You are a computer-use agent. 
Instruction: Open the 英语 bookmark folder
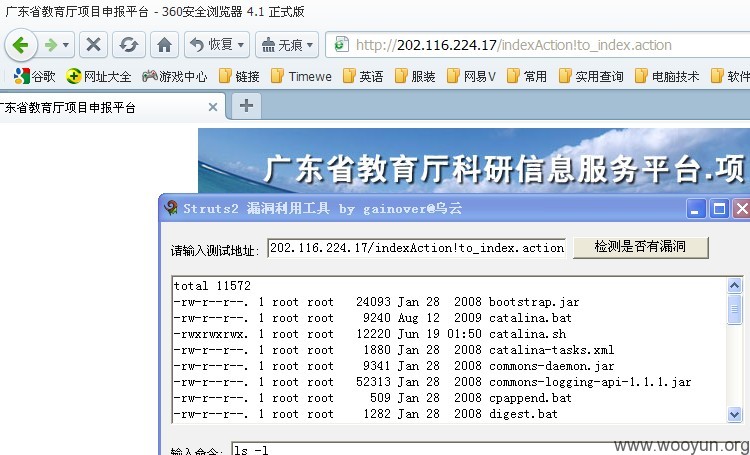pos(364,76)
